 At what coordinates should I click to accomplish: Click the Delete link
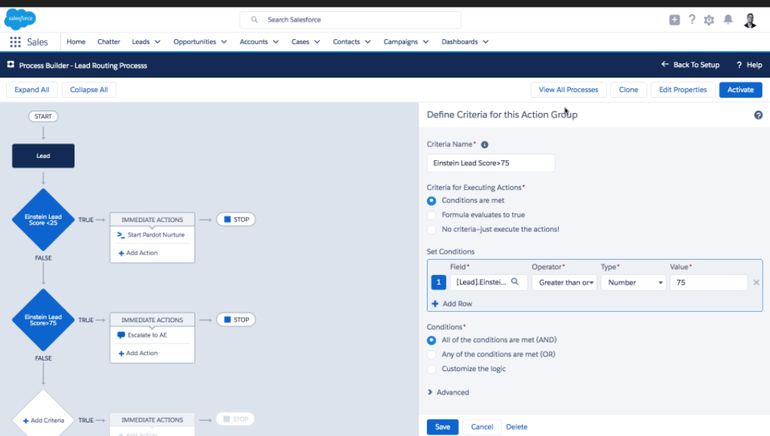pyautogui.click(x=517, y=427)
